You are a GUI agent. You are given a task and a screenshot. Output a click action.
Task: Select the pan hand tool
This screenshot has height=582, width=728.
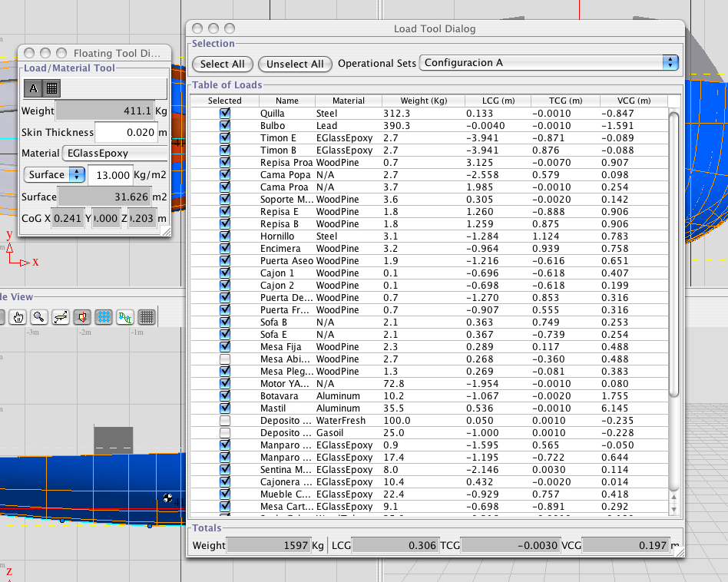(x=17, y=316)
